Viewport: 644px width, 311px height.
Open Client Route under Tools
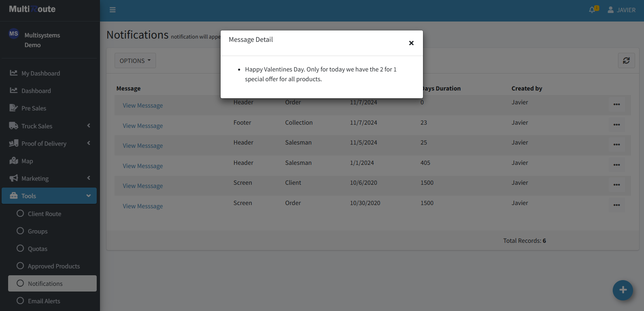(x=52, y=214)
